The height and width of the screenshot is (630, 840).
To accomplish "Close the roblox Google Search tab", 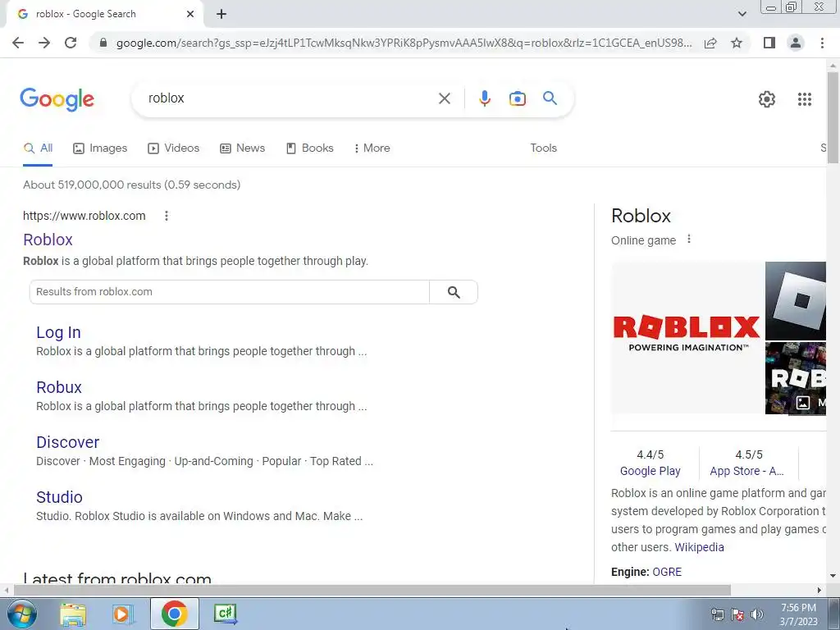I will [x=190, y=14].
